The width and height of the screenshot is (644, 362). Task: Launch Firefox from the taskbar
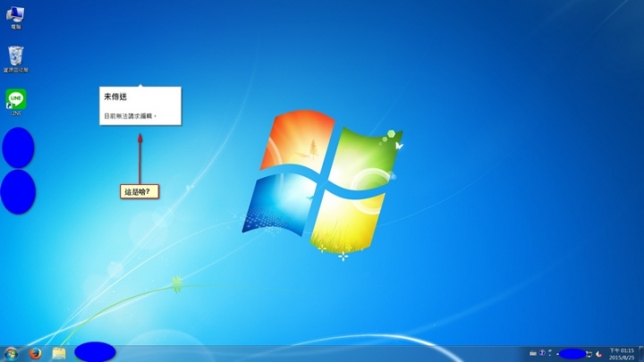(x=35, y=353)
